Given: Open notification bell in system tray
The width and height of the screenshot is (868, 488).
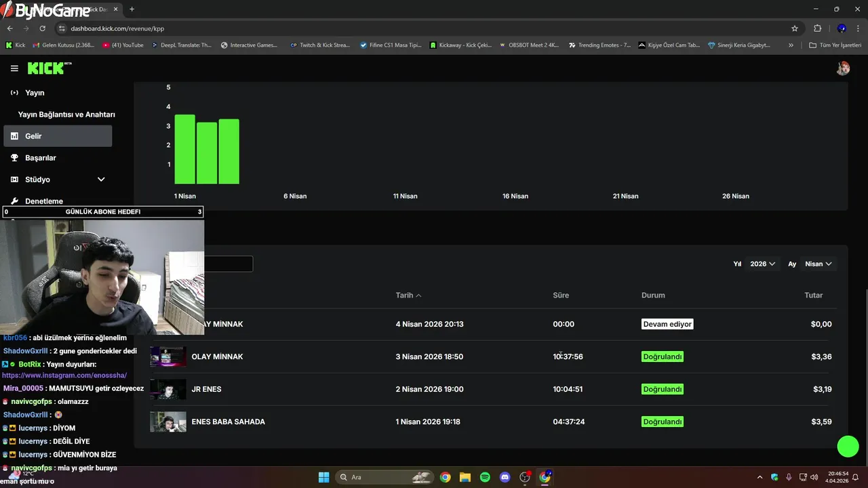Looking at the screenshot, I should coord(856,477).
